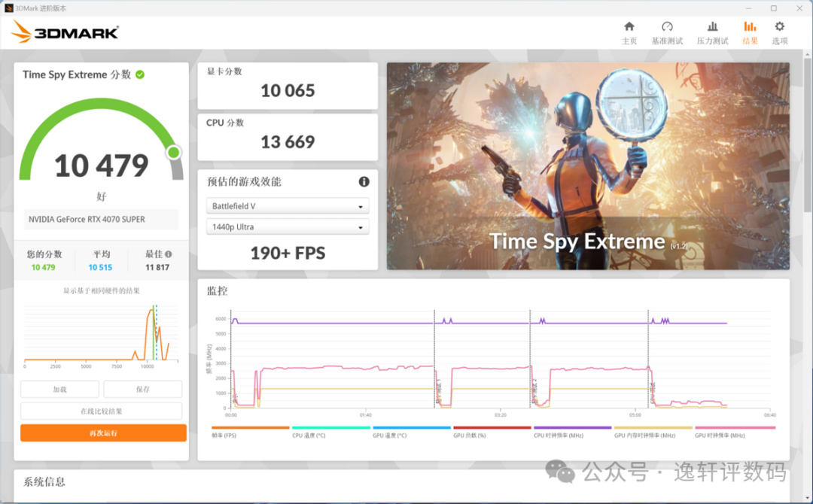Click the CPU 分数 value 13 669
813x504 pixels.
click(x=288, y=142)
